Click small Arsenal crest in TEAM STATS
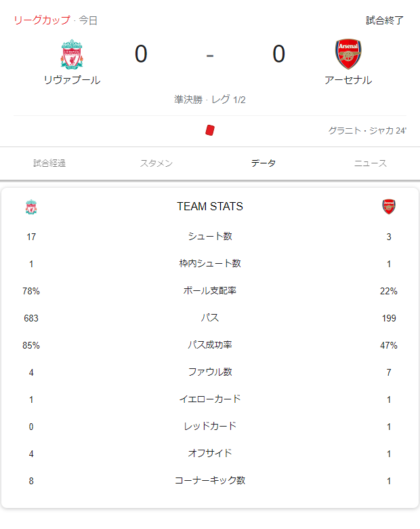Screen dimensions: 420x529 tap(389, 206)
